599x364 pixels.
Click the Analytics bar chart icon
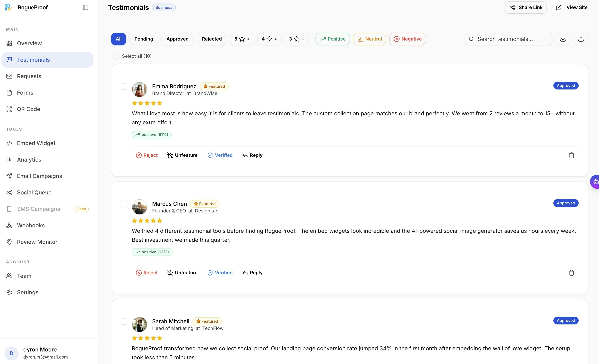coord(9,160)
